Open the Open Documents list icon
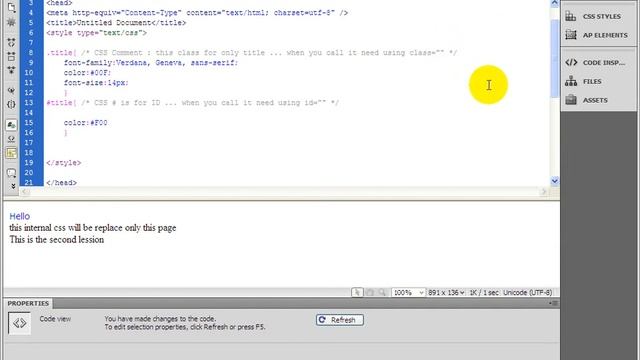The width and height of the screenshot is (640, 360). 11,7
